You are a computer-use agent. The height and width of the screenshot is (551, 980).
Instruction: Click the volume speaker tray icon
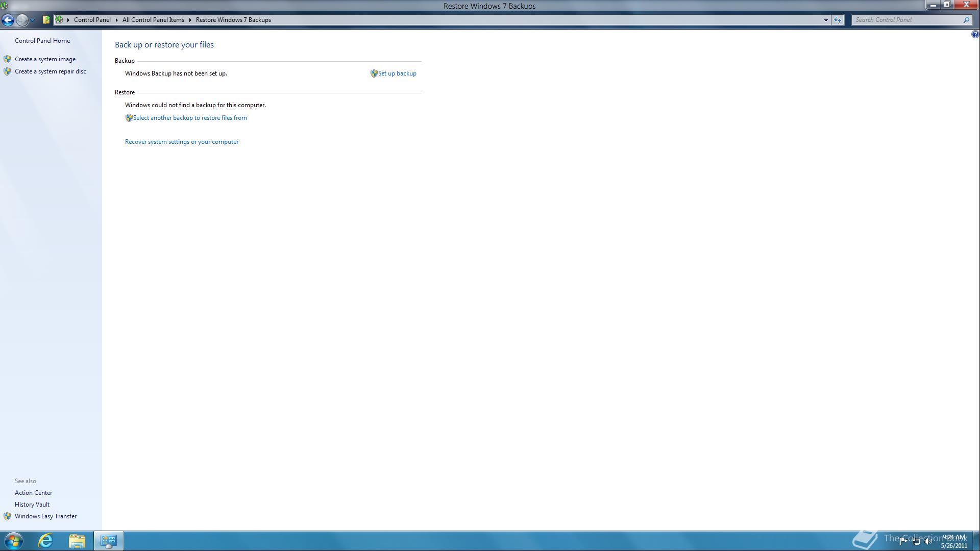pos(928,541)
